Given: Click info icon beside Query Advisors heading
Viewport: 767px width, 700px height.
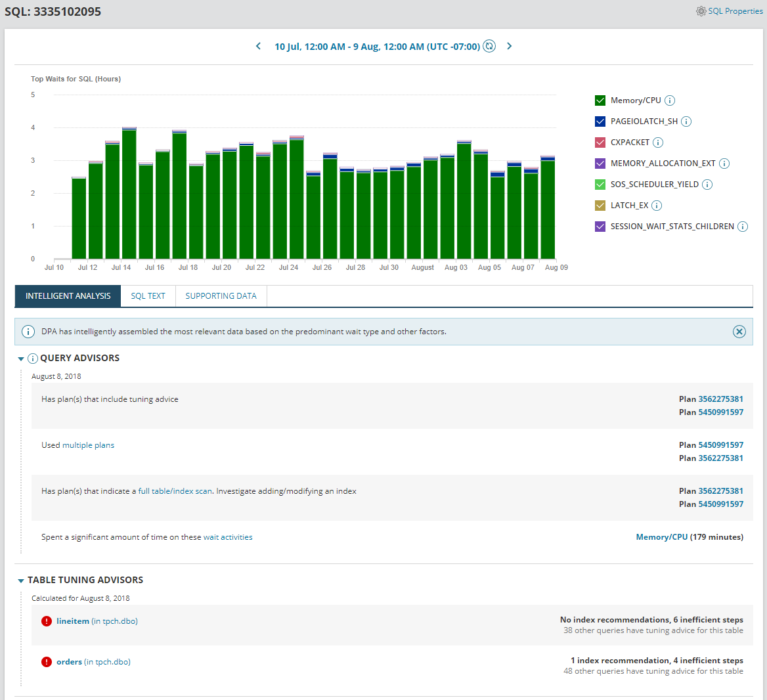Looking at the screenshot, I should (x=33, y=359).
